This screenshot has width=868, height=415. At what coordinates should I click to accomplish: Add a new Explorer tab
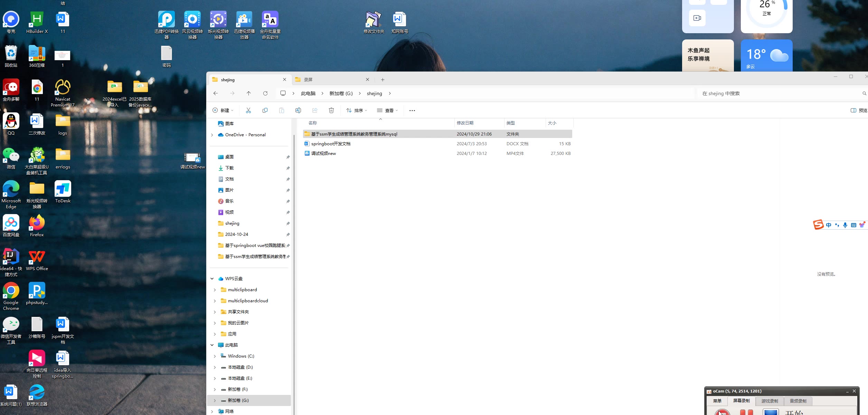pyautogui.click(x=383, y=80)
